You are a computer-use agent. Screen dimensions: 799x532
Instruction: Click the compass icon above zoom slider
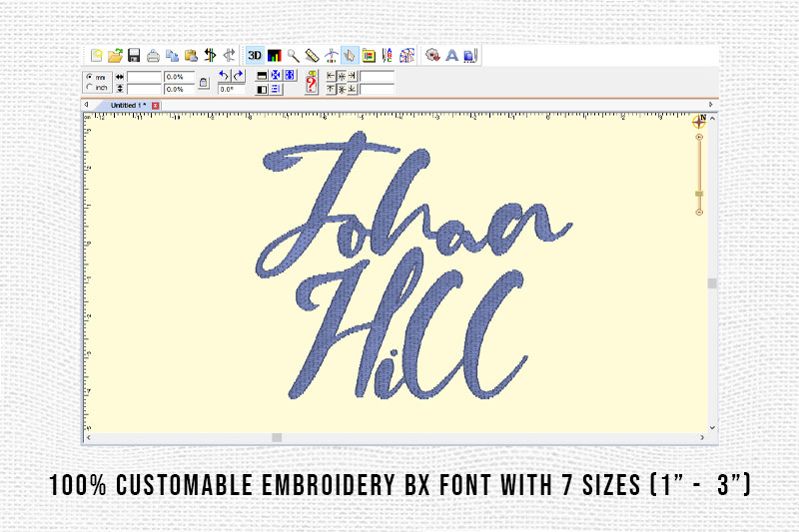coord(700,121)
